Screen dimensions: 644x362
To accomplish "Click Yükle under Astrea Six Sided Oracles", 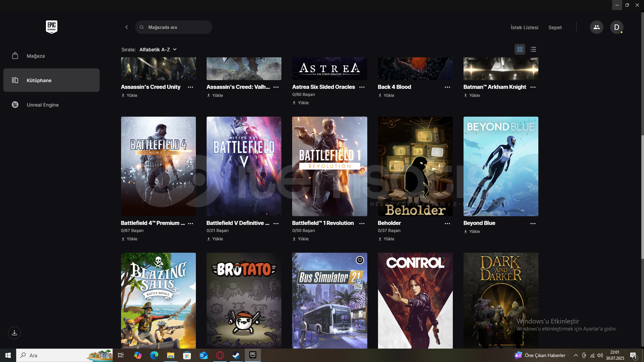I will pos(301,103).
